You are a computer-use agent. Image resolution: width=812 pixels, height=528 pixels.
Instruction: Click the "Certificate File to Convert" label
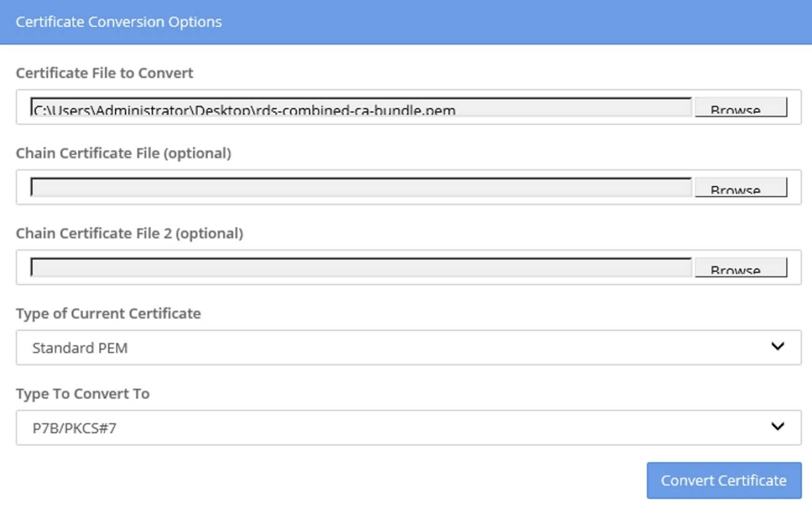(104, 73)
